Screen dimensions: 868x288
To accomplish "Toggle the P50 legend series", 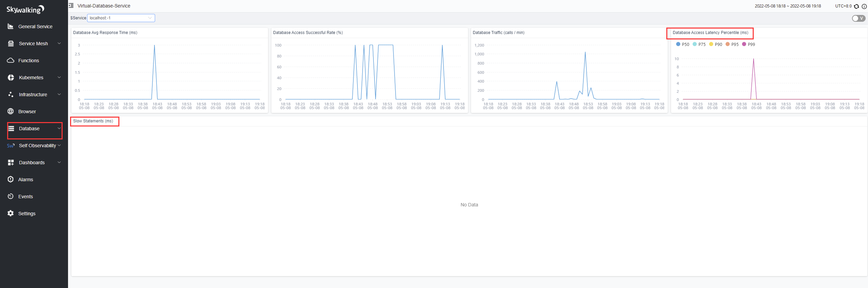I will [x=682, y=44].
